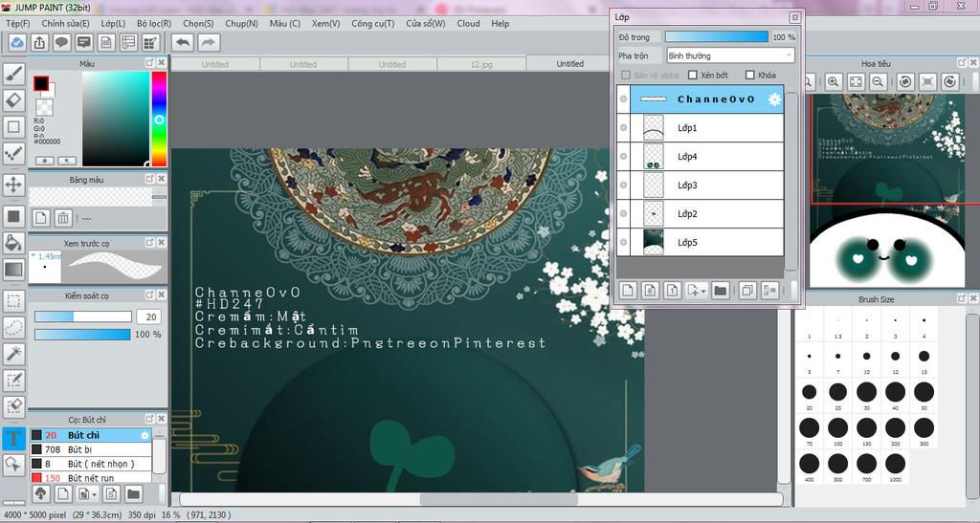Select the Magic Wand tool
The image size is (980, 523).
point(13,354)
